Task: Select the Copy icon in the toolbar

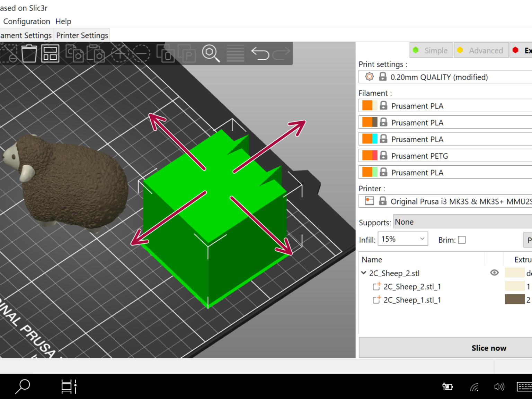Action: click(75, 54)
